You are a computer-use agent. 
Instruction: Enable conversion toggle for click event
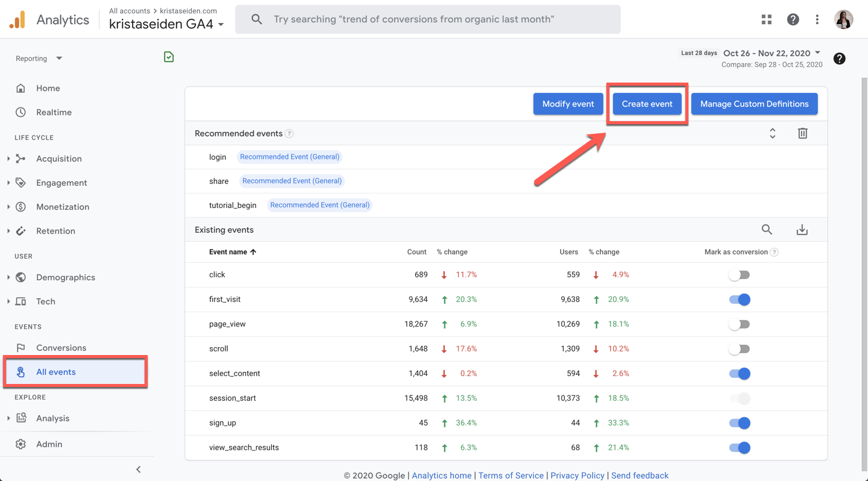coord(739,275)
